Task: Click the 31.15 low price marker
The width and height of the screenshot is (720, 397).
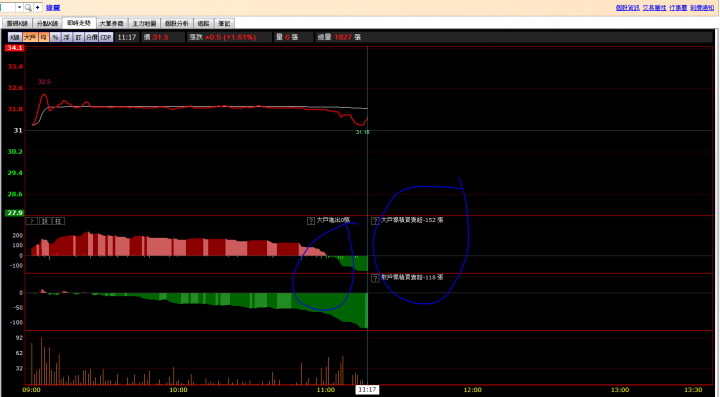Action: pyautogui.click(x=362, y=132)
